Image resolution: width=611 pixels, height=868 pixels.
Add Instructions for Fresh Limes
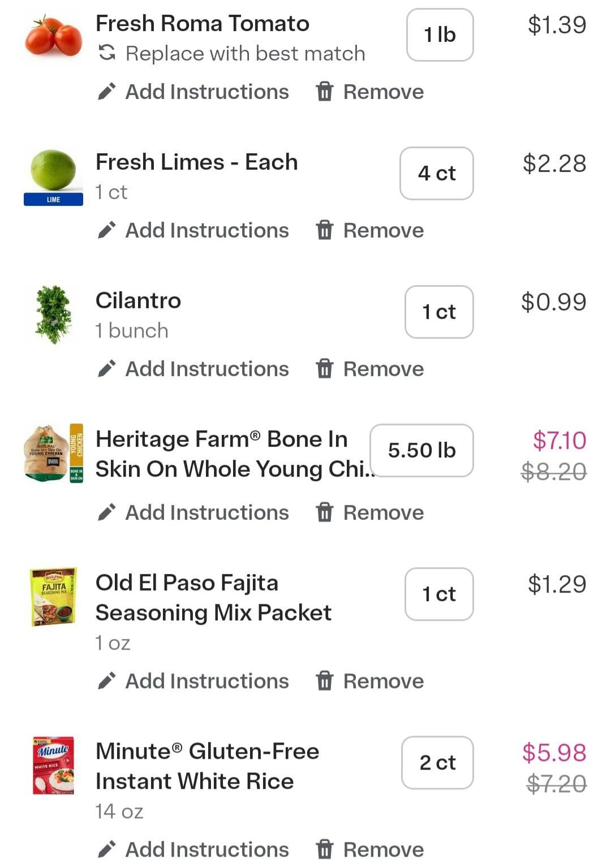206,230
